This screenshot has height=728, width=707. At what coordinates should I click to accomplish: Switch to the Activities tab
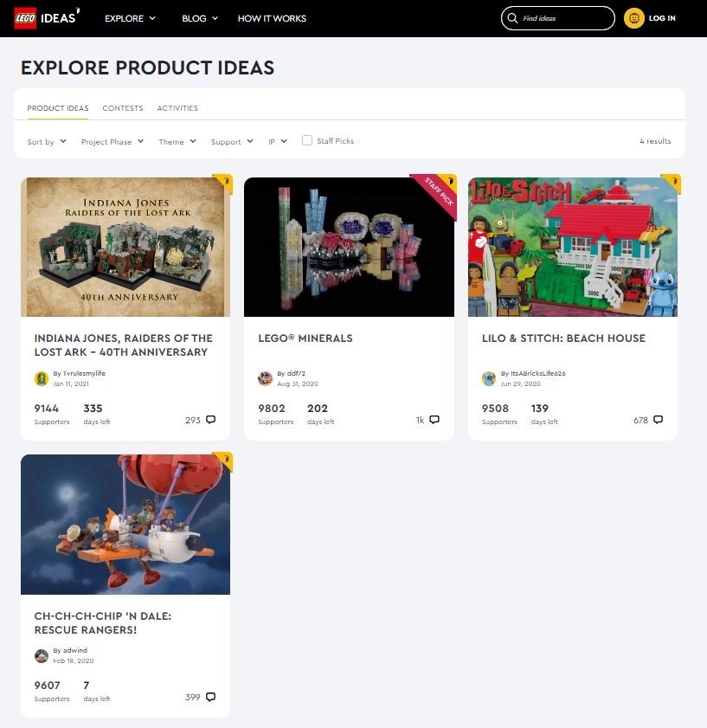click(177, 108)
